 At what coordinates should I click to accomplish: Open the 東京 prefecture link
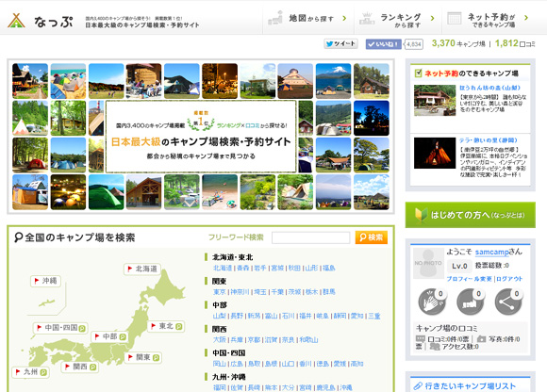click(x=220, y=292)
